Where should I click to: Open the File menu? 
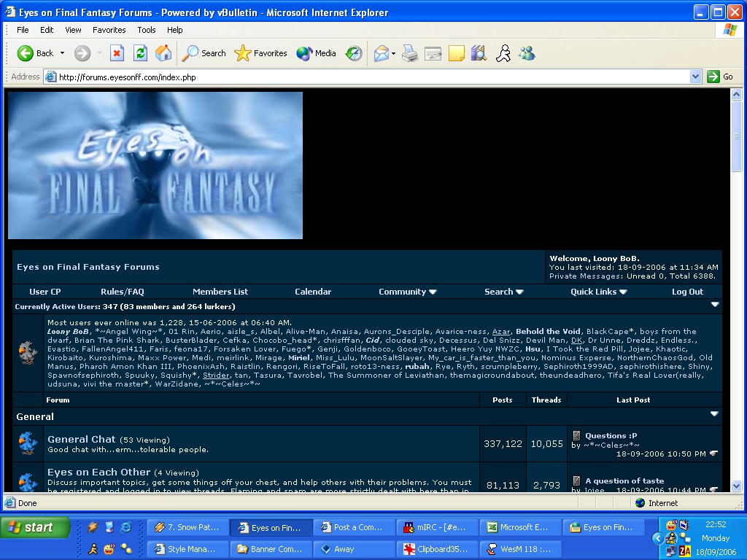click(x=23, y=29)
